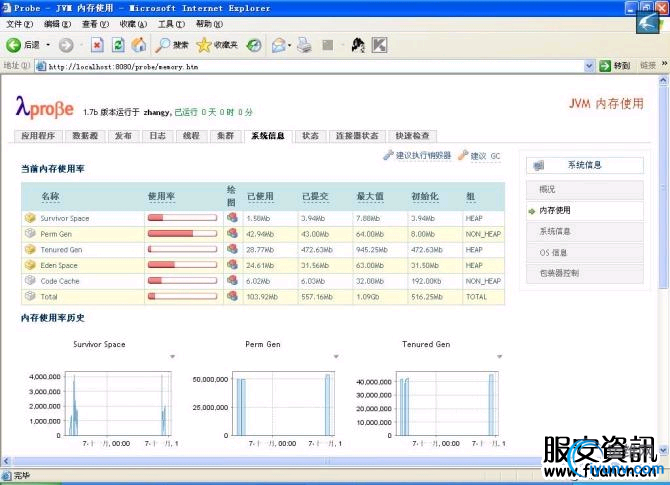This screenshot has width=670, height=485.
Task: Open the 工具 menu
Action: (171, 24)
